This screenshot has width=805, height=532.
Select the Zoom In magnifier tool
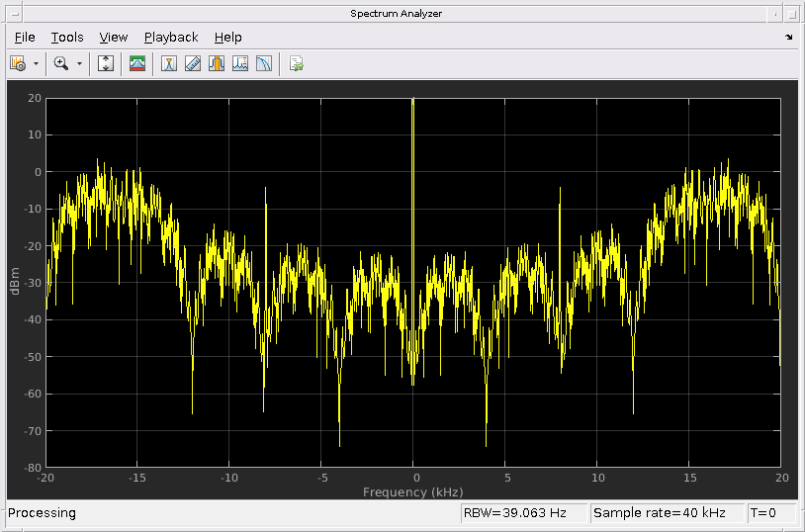tap(61, 64)
